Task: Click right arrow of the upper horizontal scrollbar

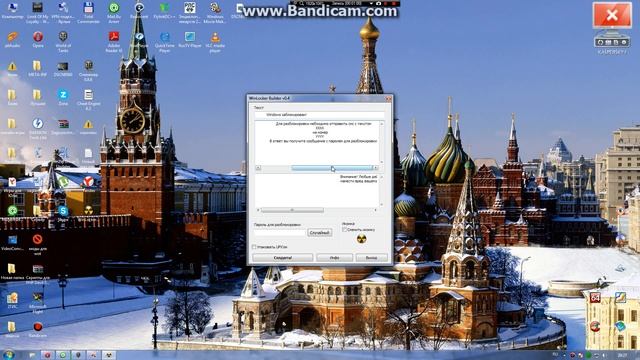Action: point(376,168)
